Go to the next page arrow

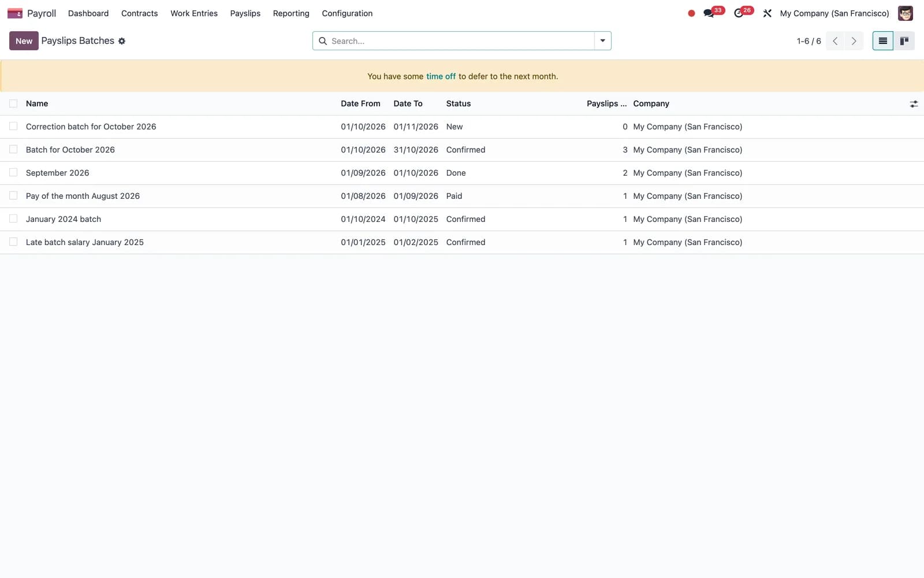854,41
